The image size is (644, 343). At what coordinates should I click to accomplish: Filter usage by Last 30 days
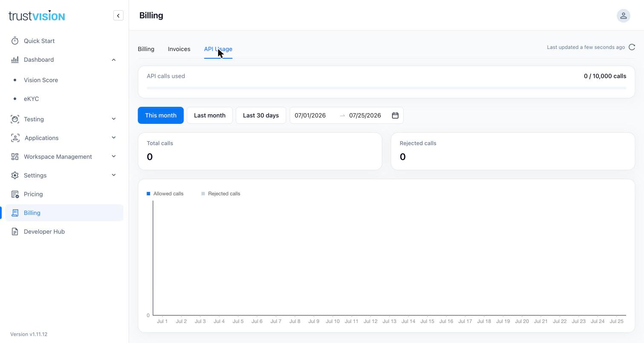tap(261, 115)
